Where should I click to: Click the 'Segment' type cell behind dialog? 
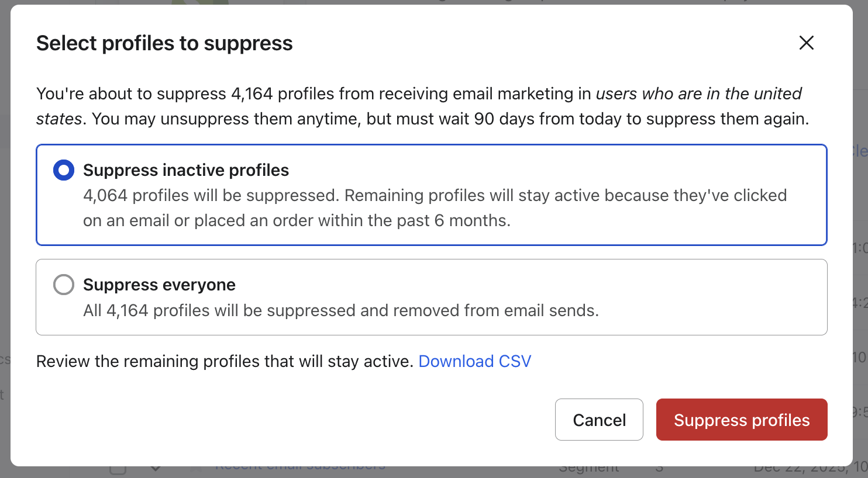pos(588,469)
